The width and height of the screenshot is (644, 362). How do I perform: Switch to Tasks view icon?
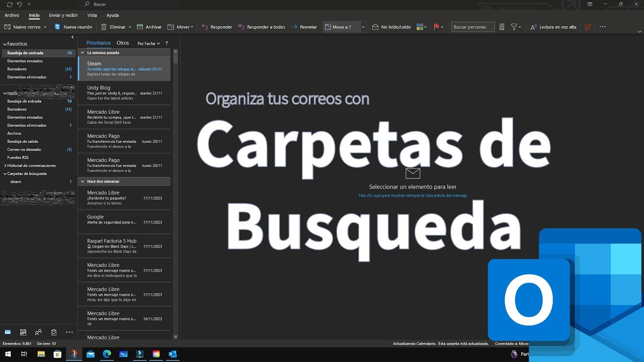[x=54, y=332]
